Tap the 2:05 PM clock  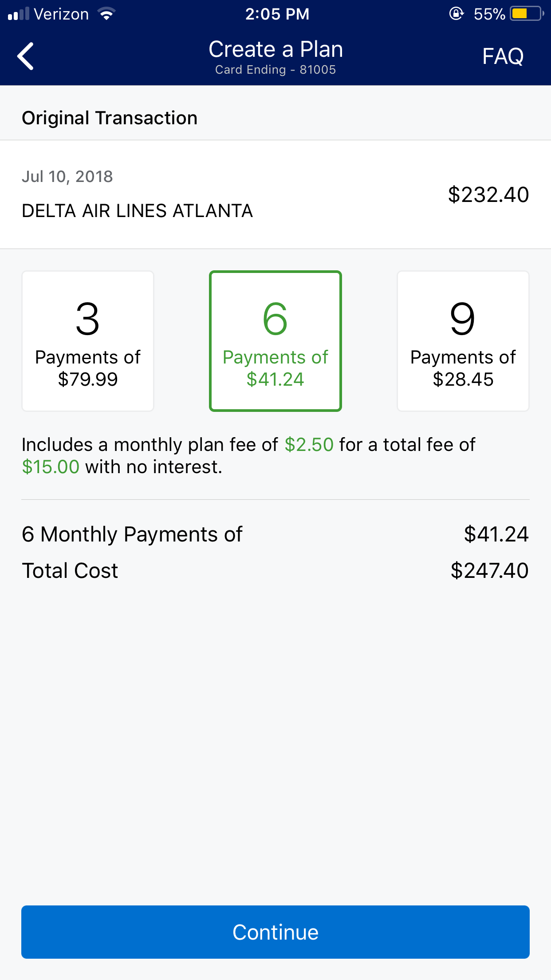coord(277,14)
